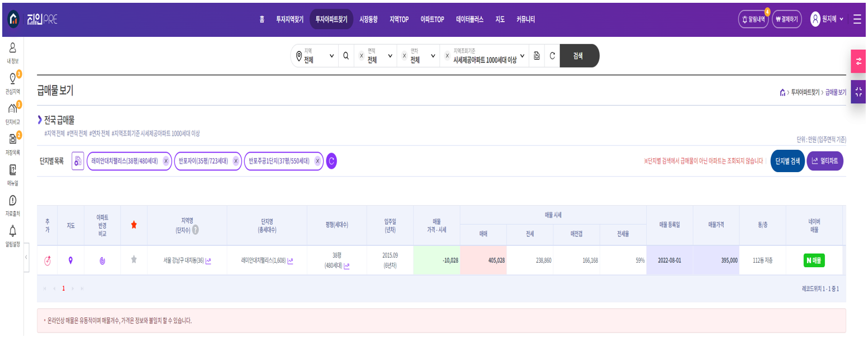Click the black 검색 button
The width and height of the screenshot is (868, 337).
(579, 56)
